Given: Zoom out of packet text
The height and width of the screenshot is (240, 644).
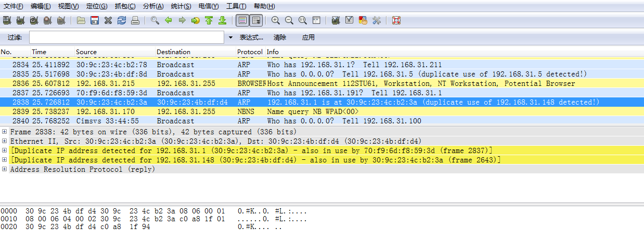Looking at the screenshot, I should tap(289, 20).
